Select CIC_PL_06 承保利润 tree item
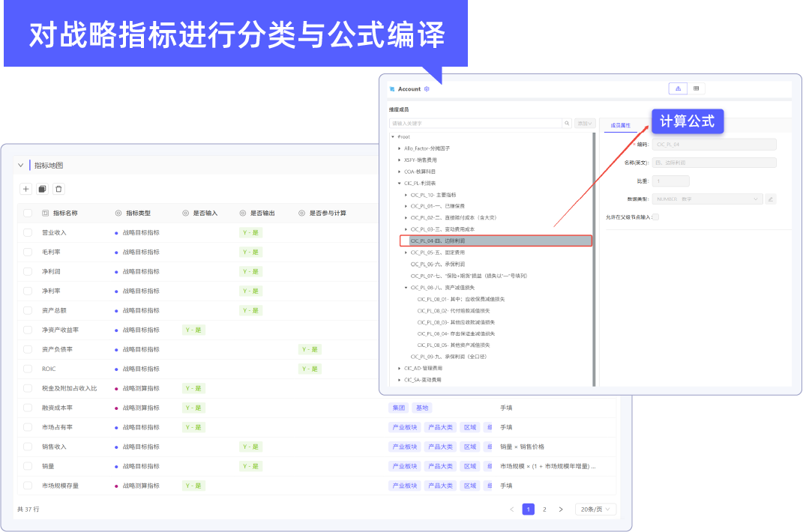The image size is (803, 532). click(x=438, y=264)
